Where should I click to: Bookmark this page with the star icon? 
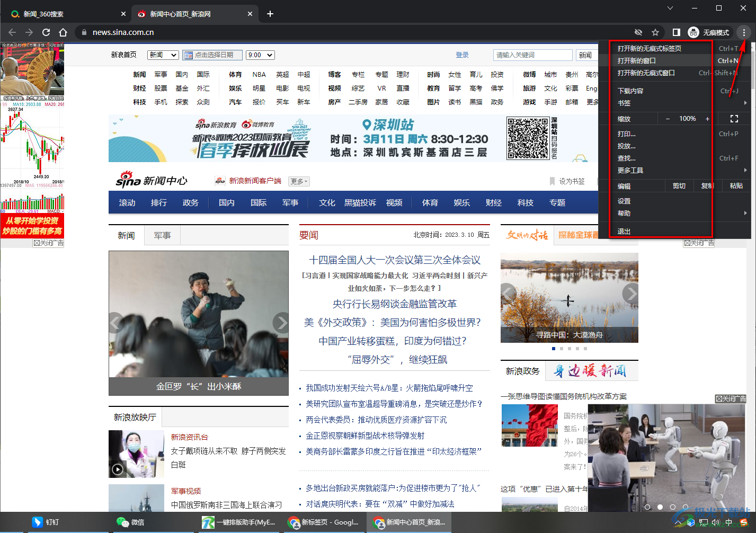click(x=655, y=32)
